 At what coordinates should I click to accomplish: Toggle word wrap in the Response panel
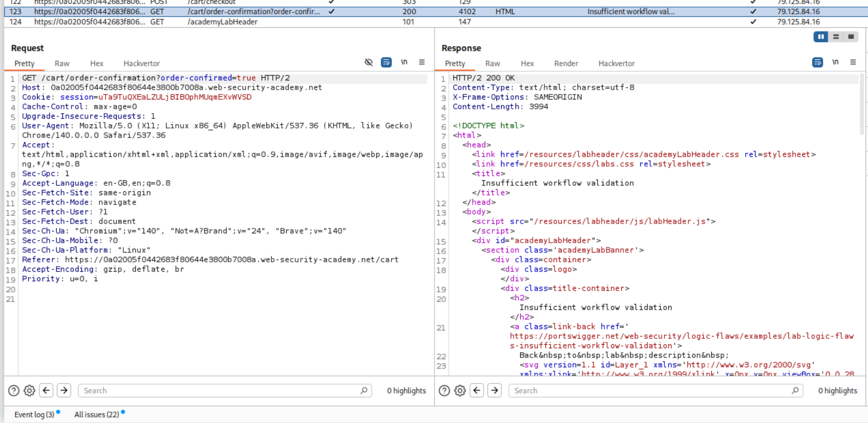click(x=817, y=62)
